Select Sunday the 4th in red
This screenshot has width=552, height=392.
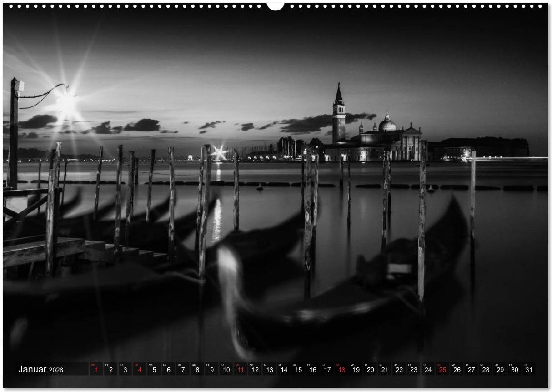pyautogui.click(x=139, y=370)
